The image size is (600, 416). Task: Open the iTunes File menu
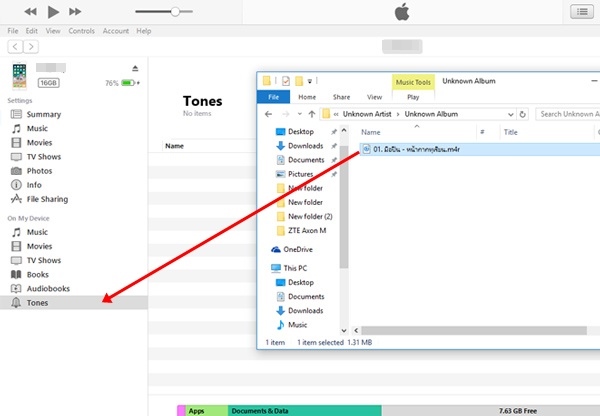13,31
